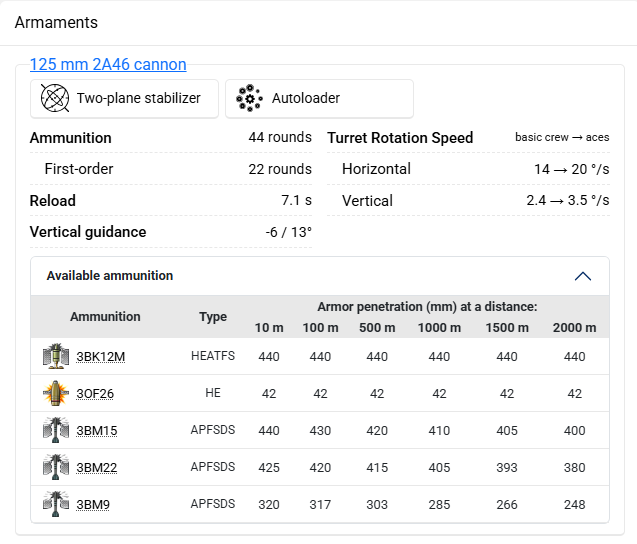The height and width of the screenshot is (544, 637).
Task: Click the 2000 m distance column header
Action: 574,328
